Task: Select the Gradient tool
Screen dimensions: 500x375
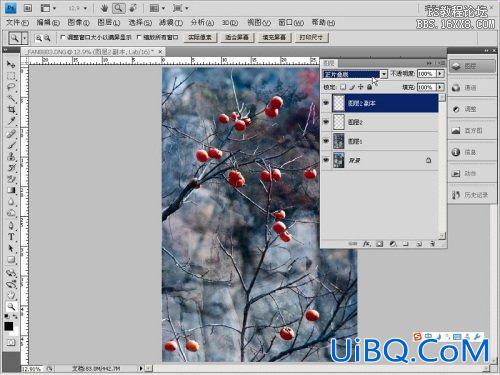Action: tap(11, 190)
